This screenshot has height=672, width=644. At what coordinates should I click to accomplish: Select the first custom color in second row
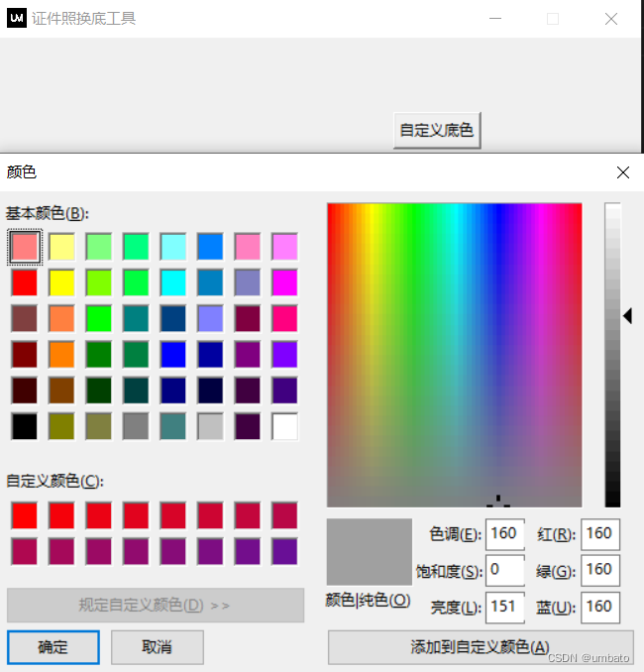tap(25, 551)
